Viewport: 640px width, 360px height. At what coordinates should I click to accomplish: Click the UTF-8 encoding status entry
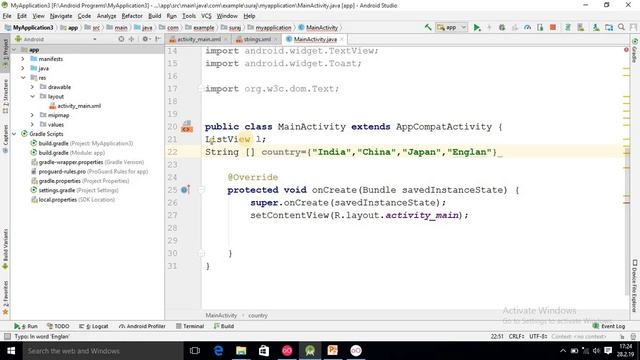pyautogui.click(x=538, y=336)
